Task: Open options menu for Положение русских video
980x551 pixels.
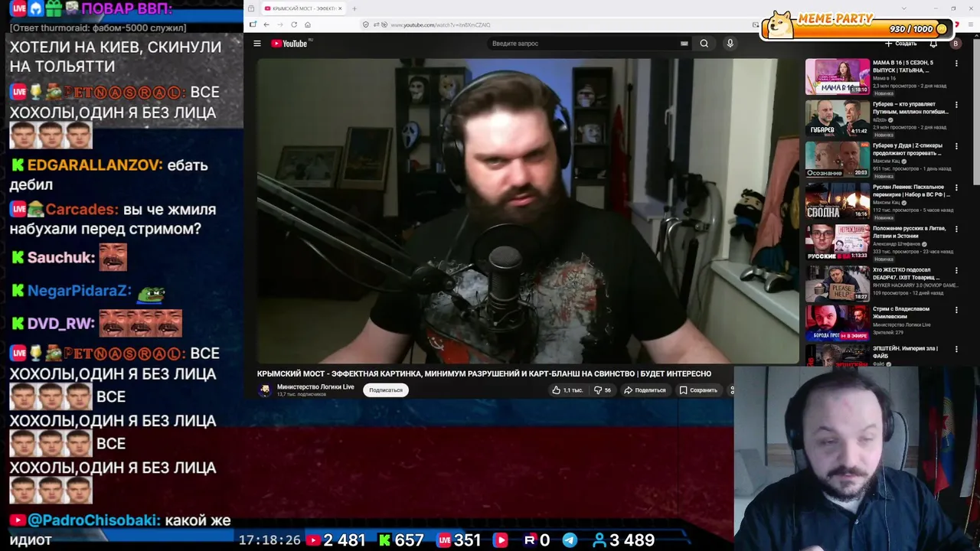Action: click(x=956, y=229)
